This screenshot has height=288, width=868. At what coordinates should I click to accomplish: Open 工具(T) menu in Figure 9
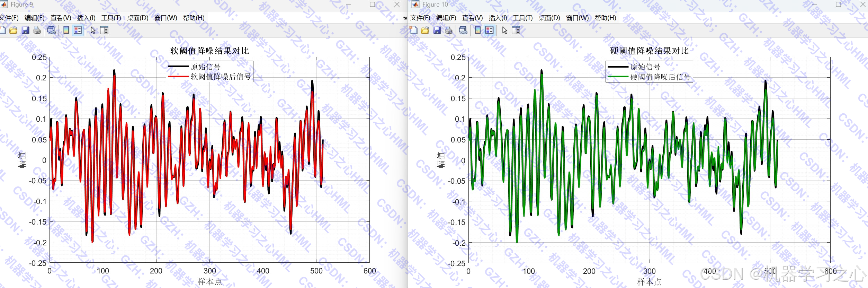point(111,18)
